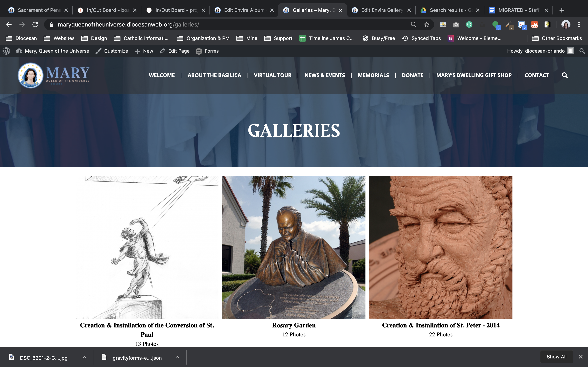The image size is (588, 367).
Task: Open the admin bar search icon
Action: (x=582, y=51)
